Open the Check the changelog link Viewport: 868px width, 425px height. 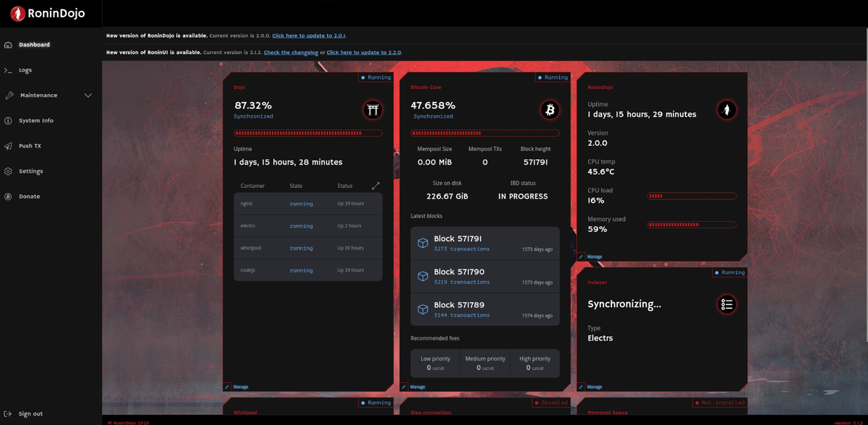(292, 52)
